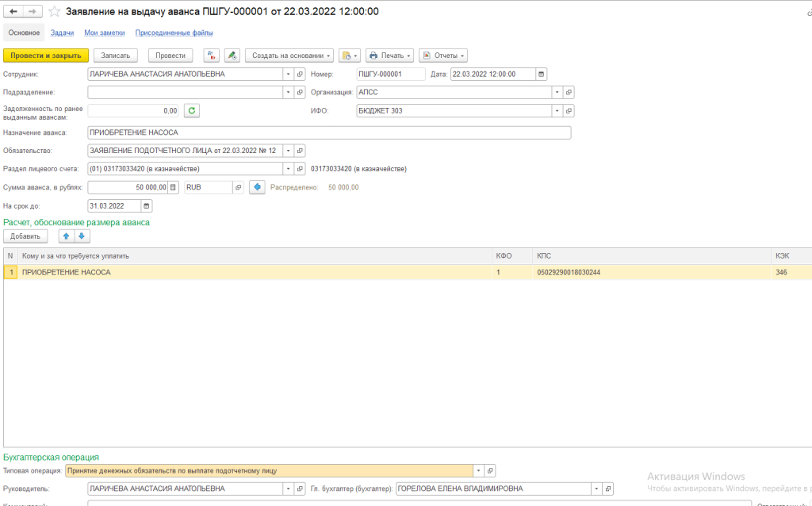Open calendar for На срок до field

(146, 205)
